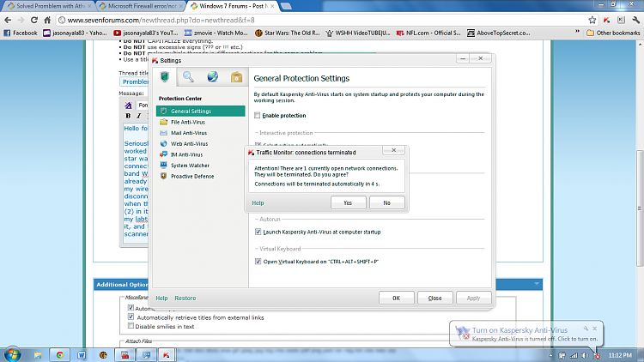Open the Scan magnifier tab in Settings
Image resolution: width=644 pixels, height=362 pixels.
(x=189, y=77)
